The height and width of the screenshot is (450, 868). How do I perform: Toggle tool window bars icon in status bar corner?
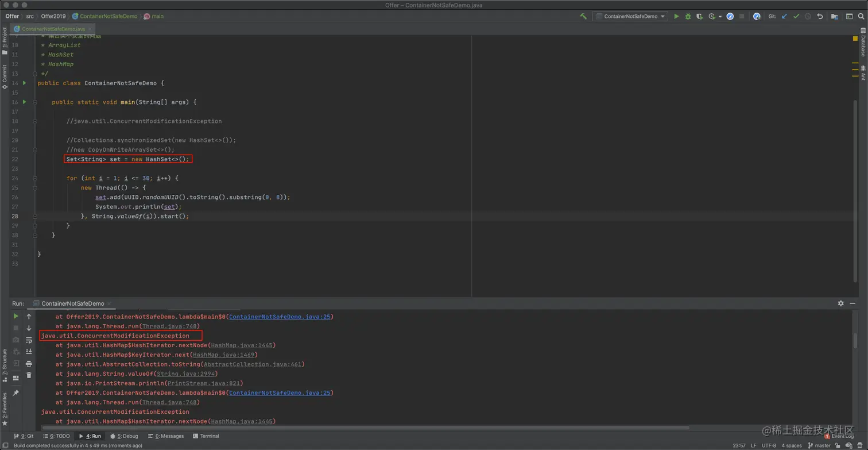coord(5,445)
